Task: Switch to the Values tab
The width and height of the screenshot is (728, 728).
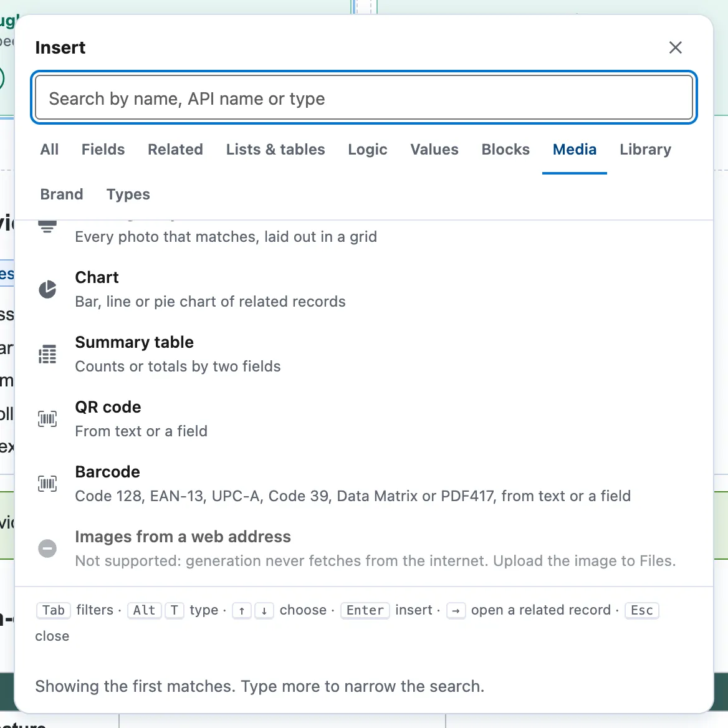Action: coord(434,150)
